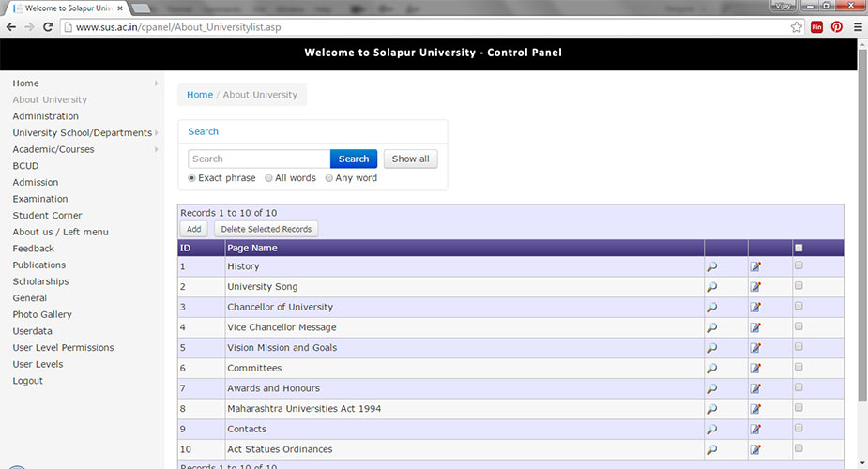Edit Maharashtra Universities Act 1994 record

pyautogui.click(x=755, y=409)
